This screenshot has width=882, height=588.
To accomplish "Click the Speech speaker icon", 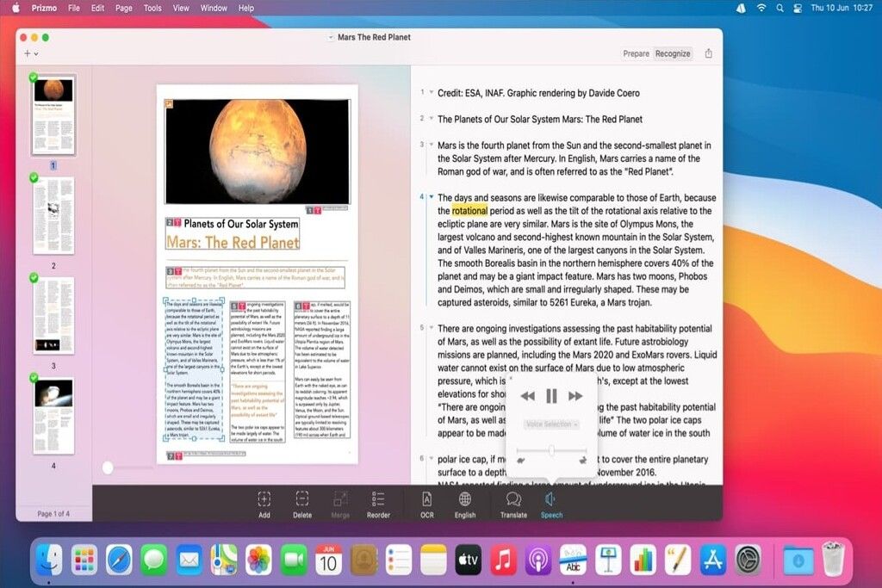I will pos(550,499).
